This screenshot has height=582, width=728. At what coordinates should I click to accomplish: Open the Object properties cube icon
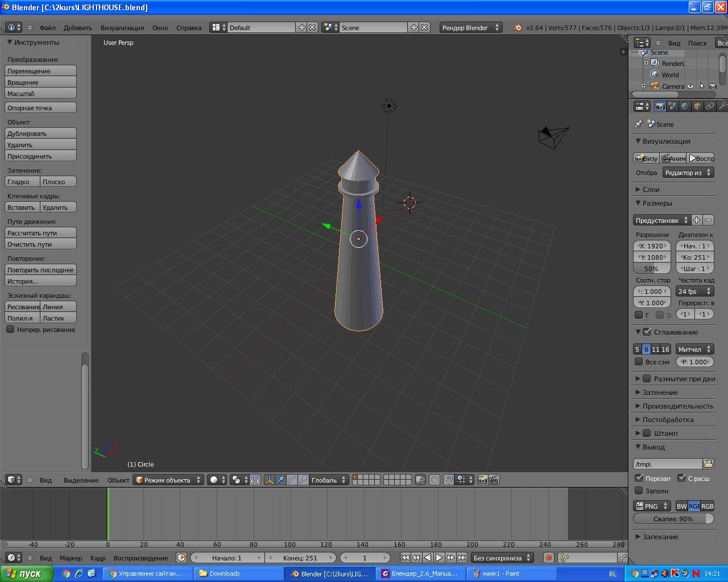coord(697,106)
